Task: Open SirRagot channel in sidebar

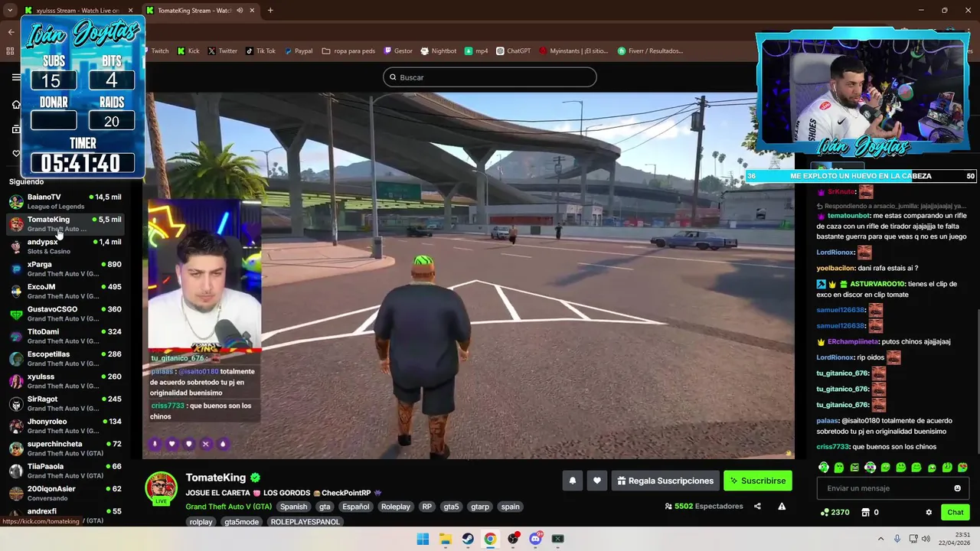Action: tap(65, 403)
